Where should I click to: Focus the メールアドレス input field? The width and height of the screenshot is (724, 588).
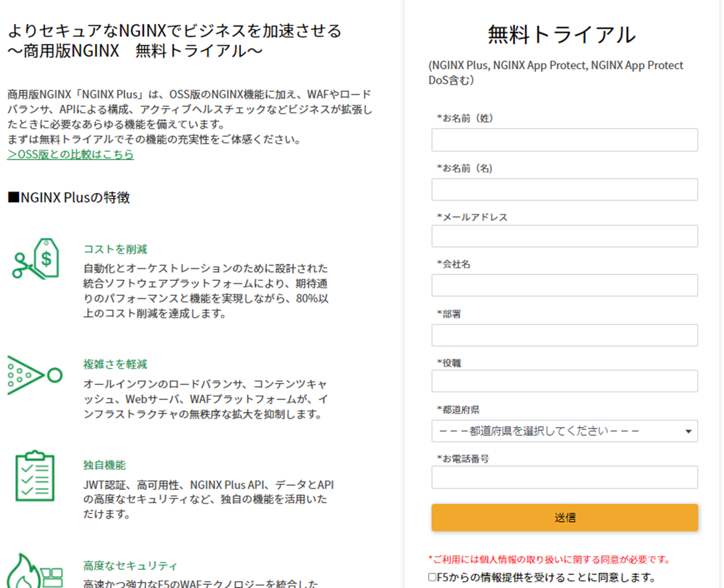[565, 236]
